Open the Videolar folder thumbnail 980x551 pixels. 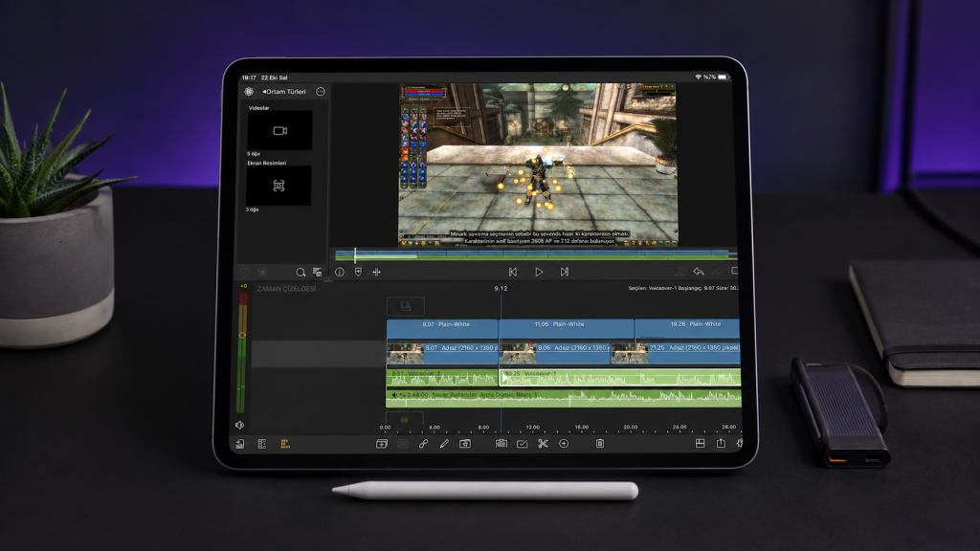pos(280,130)
